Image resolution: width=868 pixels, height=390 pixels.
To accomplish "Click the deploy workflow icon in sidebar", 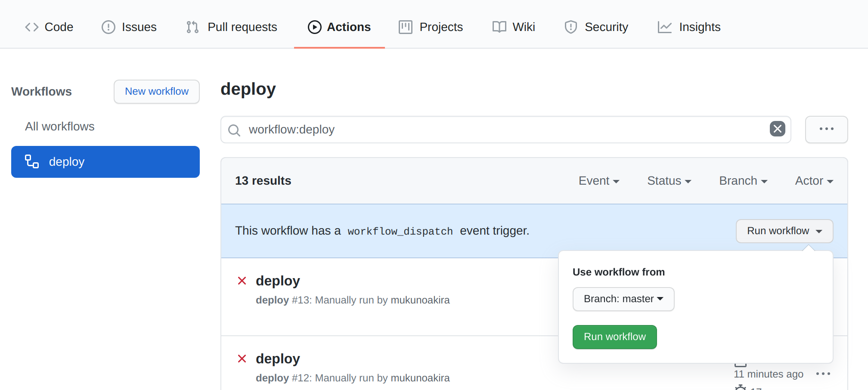I will point(32,162).
